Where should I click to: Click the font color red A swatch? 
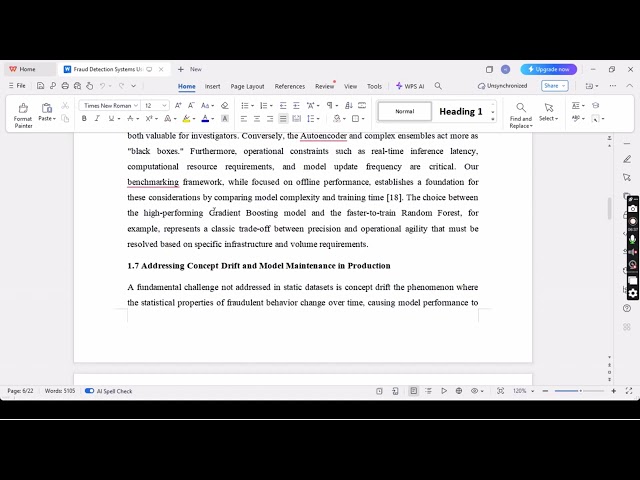click(x=205, y=119)
